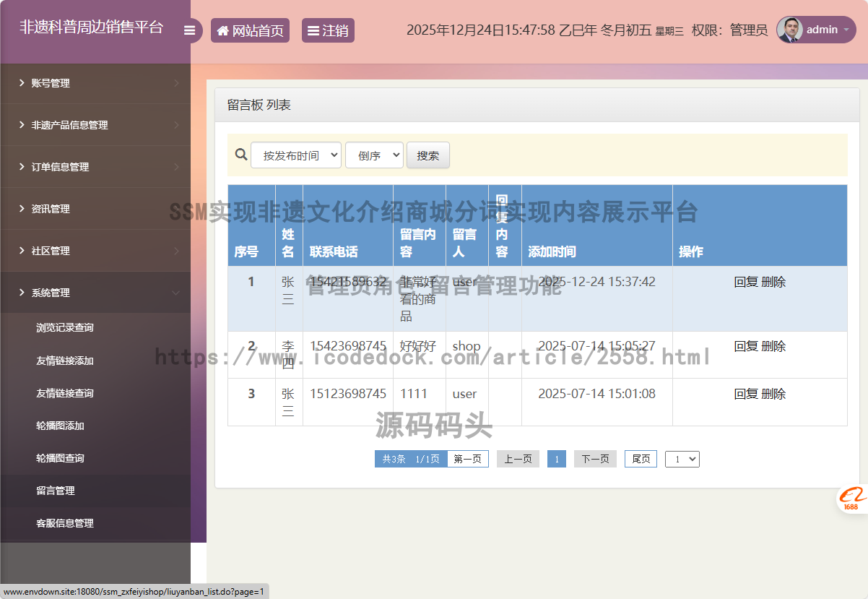
Task: Expand the 非遗产品信息管理 menu
Action: (95, 125)
